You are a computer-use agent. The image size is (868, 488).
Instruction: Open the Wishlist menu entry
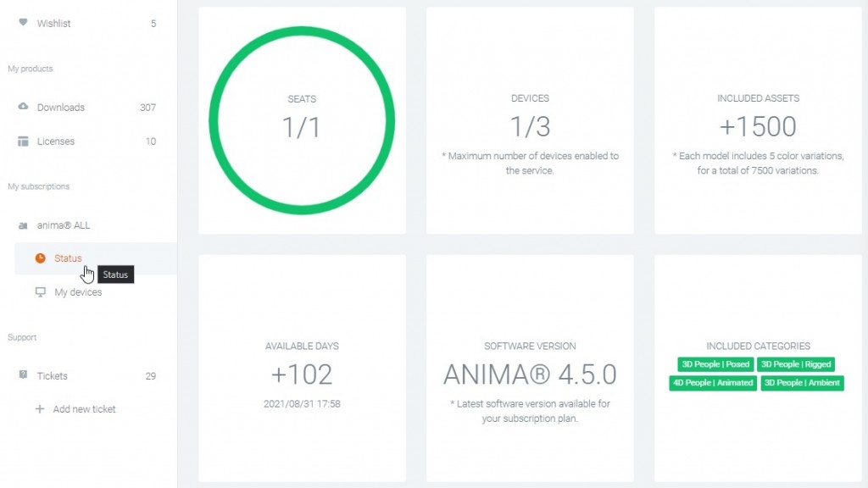tap(87, 23)
